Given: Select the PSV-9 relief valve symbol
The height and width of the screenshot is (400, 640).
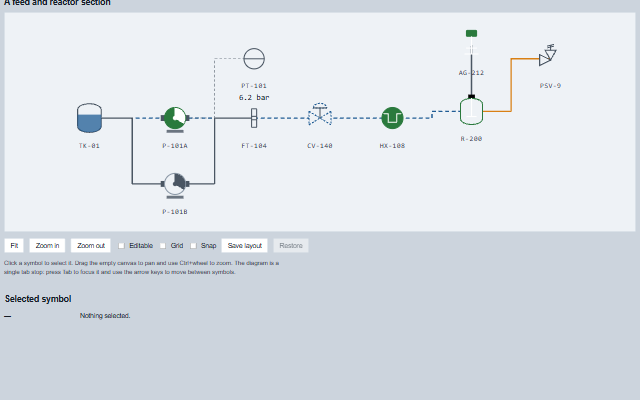Looking at the screenshot, I should [548, 56].
